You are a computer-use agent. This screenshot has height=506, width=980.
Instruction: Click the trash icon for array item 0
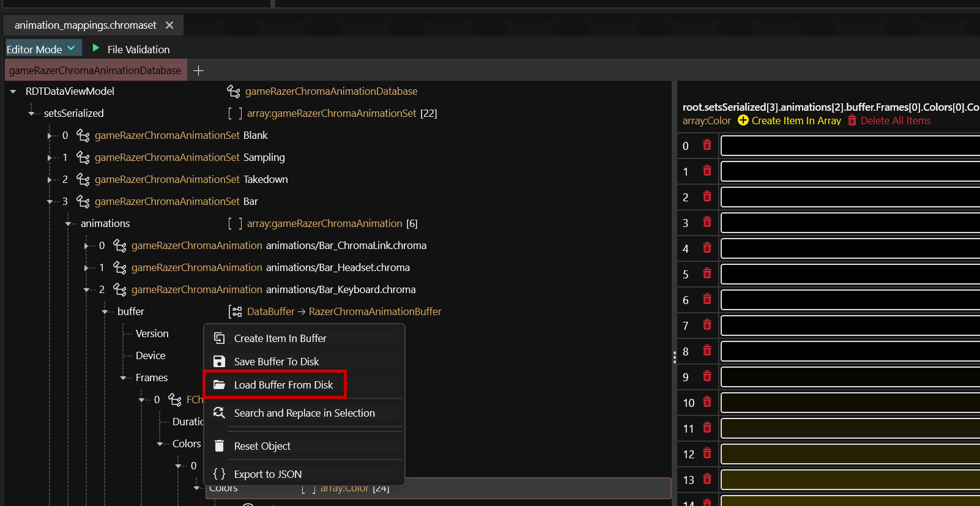click(707, 145)
